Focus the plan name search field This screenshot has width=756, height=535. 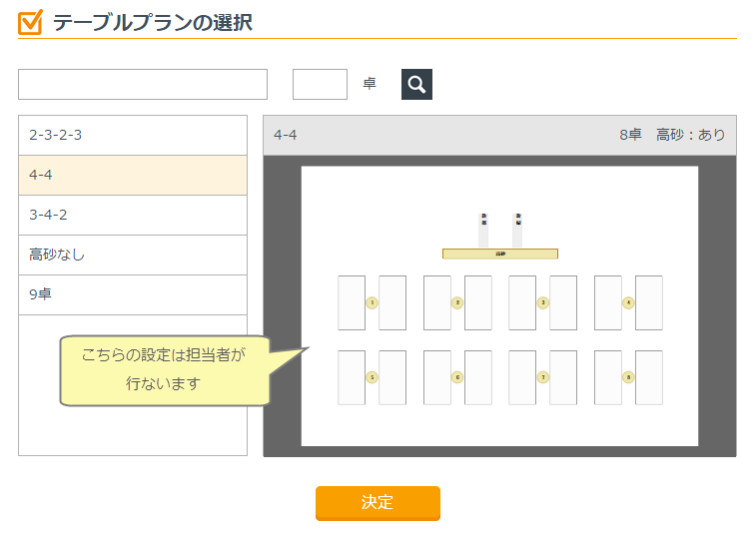pyautogui.click(x=143, y=85)
